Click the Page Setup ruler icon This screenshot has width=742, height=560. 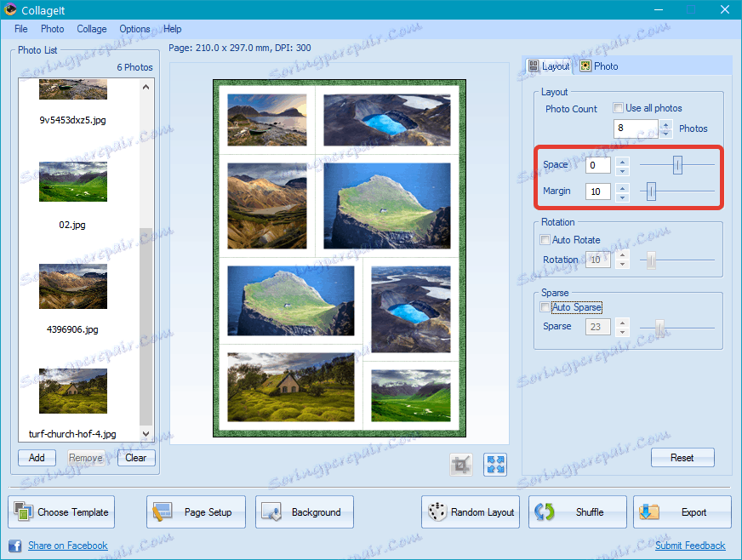tap(162, 511)
